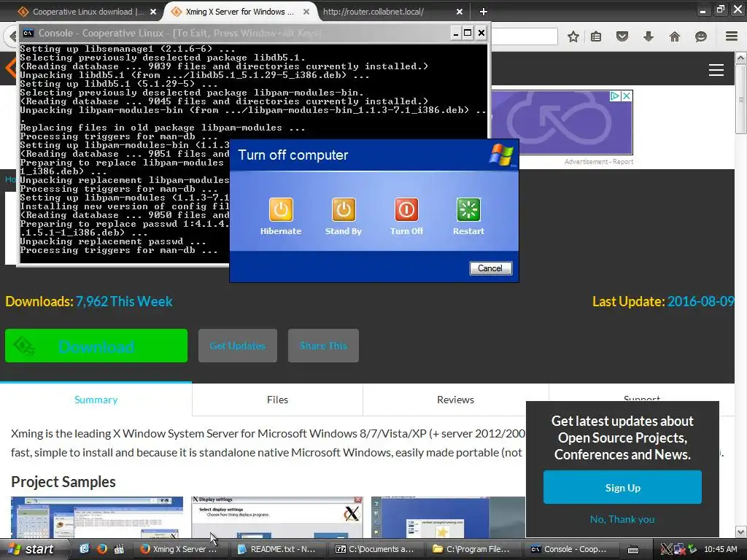Viewport: 747px width, 560px height.
Task: Open the Reviews tab
Action: click(x=455, y=400)
